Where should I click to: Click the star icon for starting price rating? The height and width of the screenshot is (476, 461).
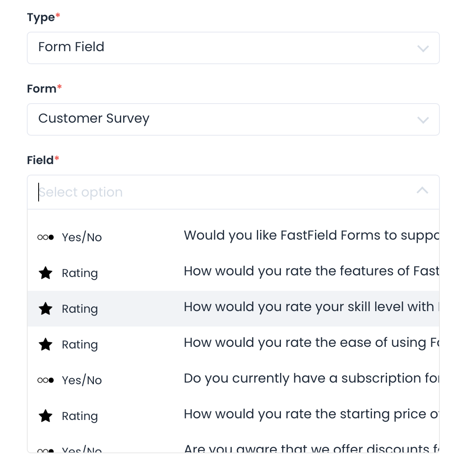tap(46, 416)
